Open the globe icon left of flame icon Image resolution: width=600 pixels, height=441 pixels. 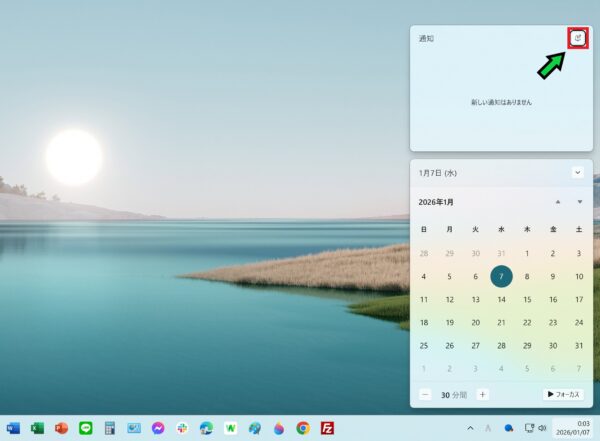coord(255,428)
